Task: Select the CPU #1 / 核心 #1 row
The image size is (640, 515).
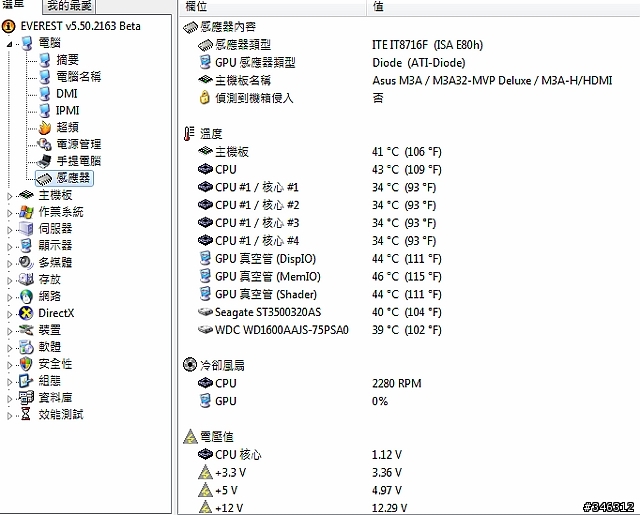Action: coord(408,187)
